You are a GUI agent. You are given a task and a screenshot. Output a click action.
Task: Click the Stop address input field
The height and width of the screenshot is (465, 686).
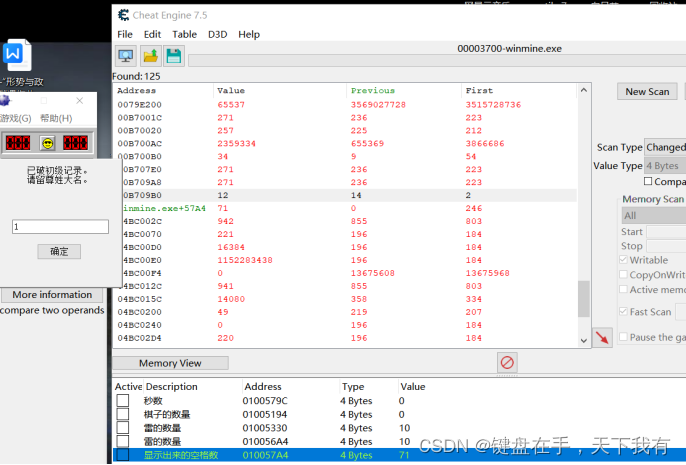666,246
